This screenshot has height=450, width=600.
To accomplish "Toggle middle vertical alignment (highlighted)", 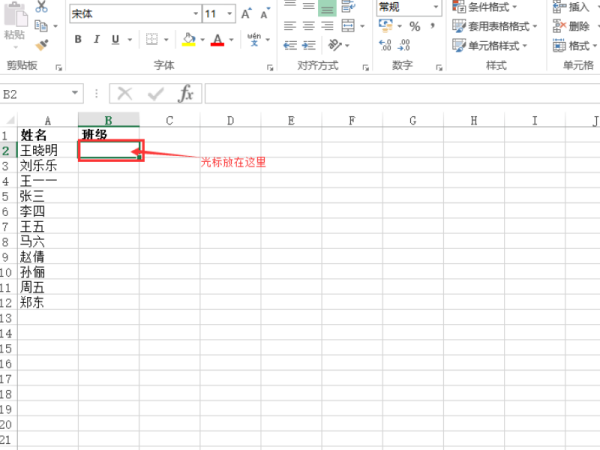I will [327, 7].
